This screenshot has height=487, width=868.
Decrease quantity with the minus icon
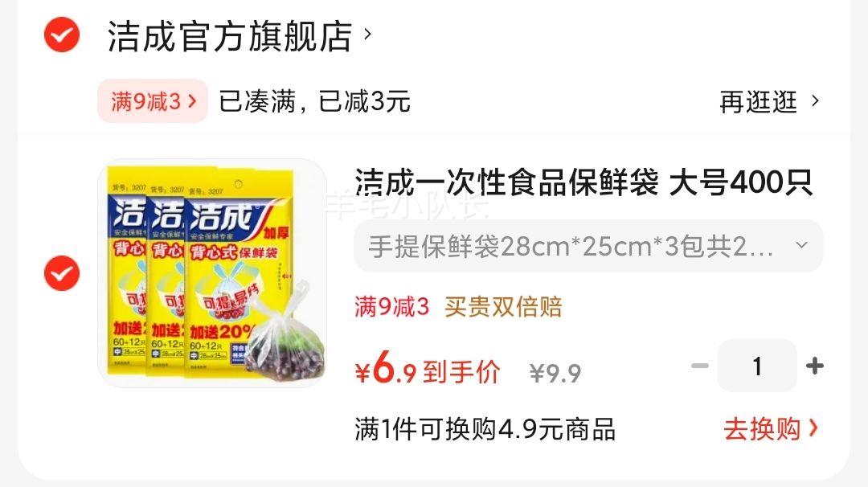(700, 366)
